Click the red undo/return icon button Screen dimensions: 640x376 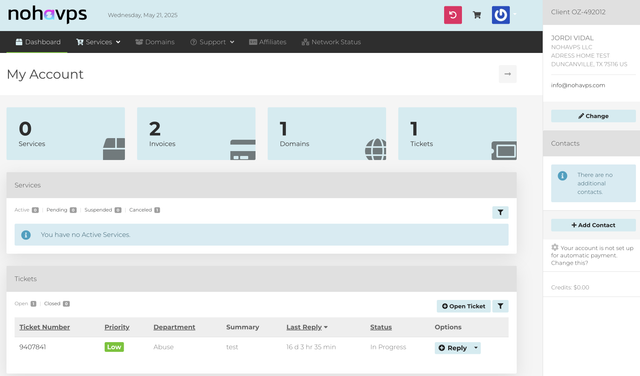point(453,15)
